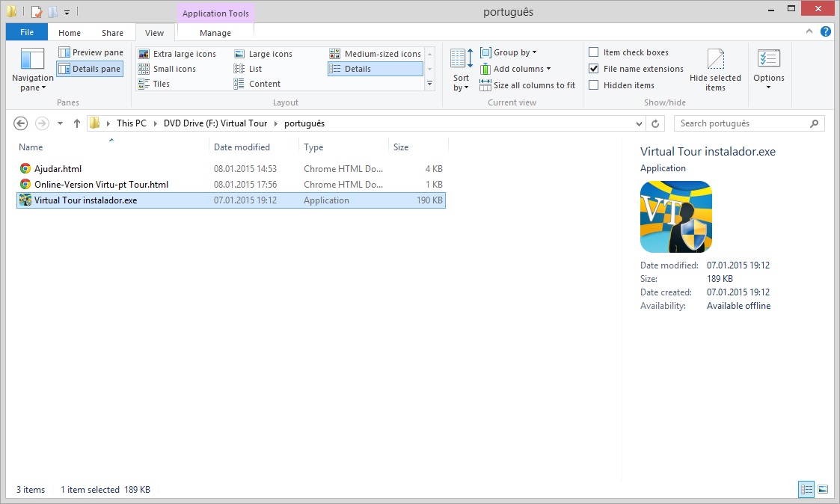Open the Options button

point(769,69)
